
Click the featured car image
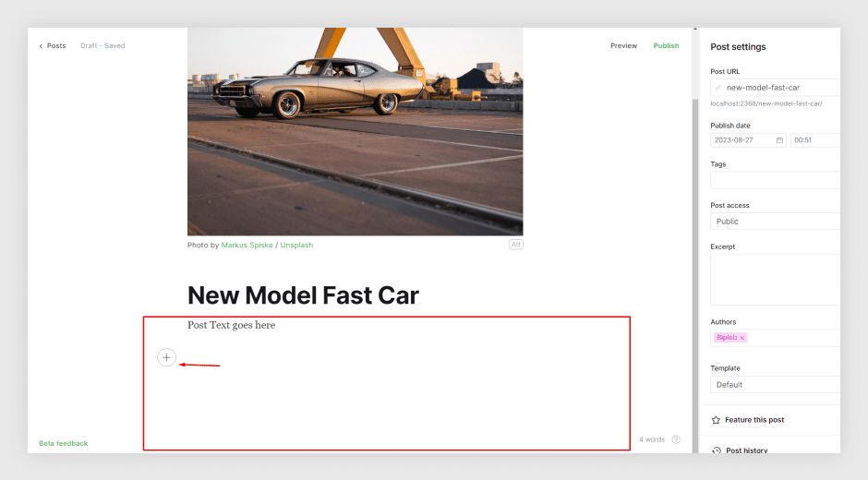pos(355,132)
